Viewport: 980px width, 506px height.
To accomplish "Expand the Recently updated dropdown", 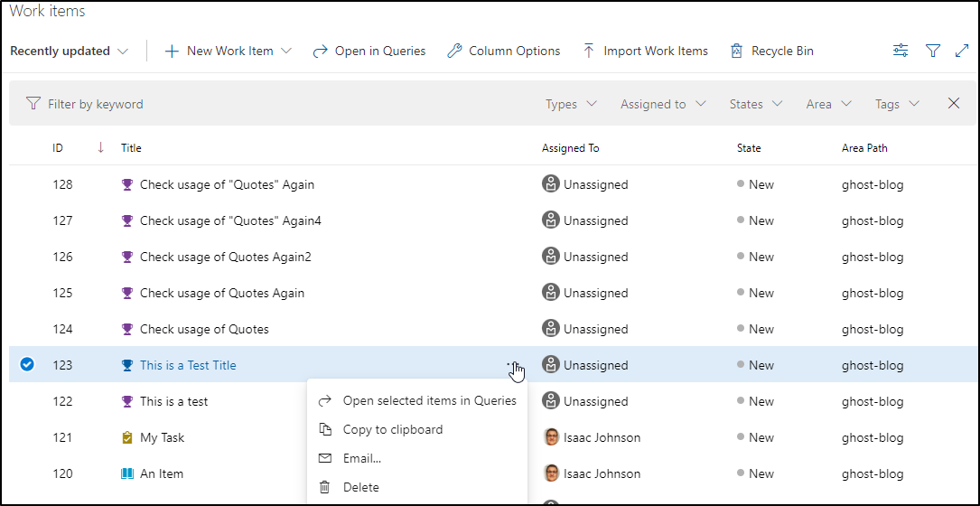I will click(69, 52).
